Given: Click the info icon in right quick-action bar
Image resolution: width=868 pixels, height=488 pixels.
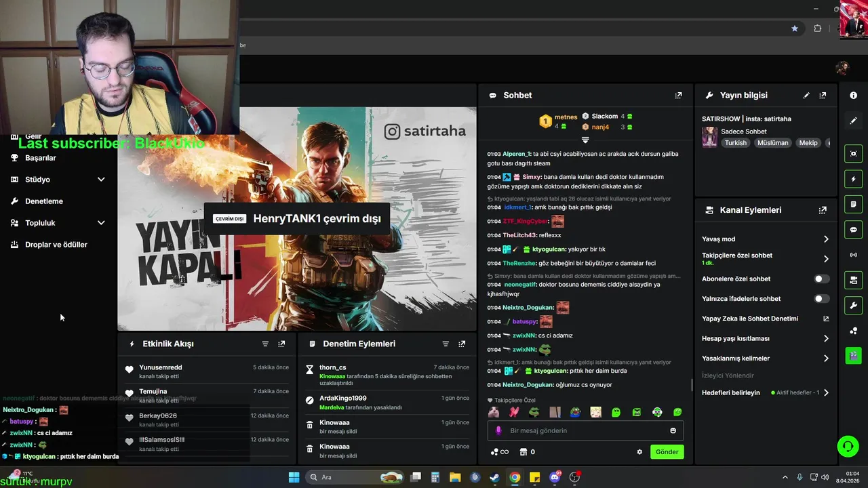Looking at the screenshot, I should (x=853, y=96).
